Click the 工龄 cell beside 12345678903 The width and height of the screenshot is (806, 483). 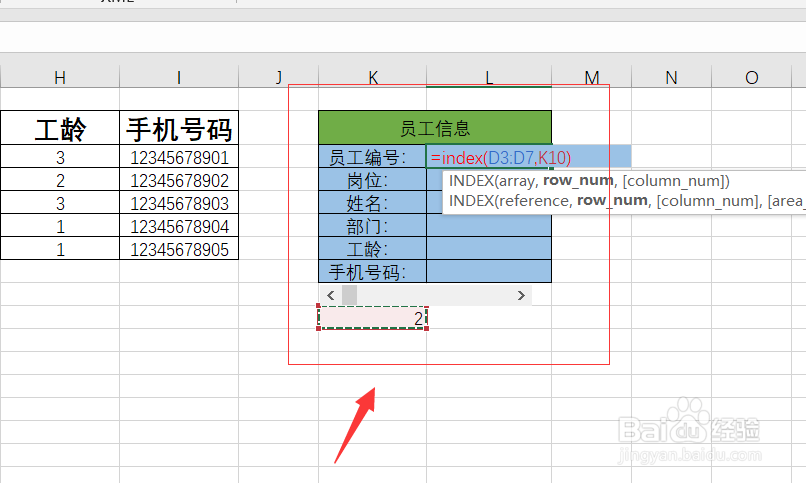pos(60,202)
